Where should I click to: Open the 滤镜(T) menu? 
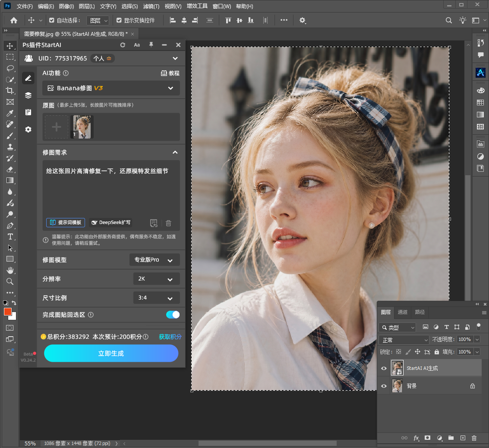pyautogui.click(x=151, y=6)
